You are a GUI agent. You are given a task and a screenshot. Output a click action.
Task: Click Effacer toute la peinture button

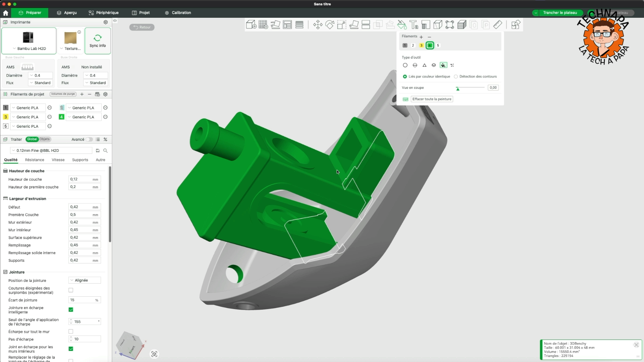coord(432,99)
